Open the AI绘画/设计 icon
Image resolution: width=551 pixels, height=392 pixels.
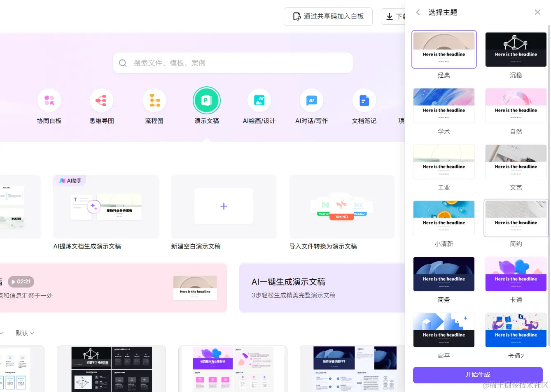[259, 100]
